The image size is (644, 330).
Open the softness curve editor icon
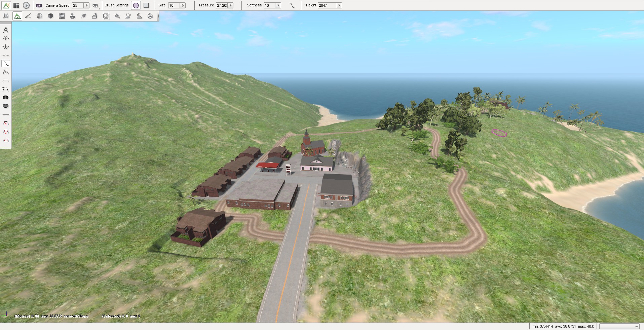[x=292, y=5]
